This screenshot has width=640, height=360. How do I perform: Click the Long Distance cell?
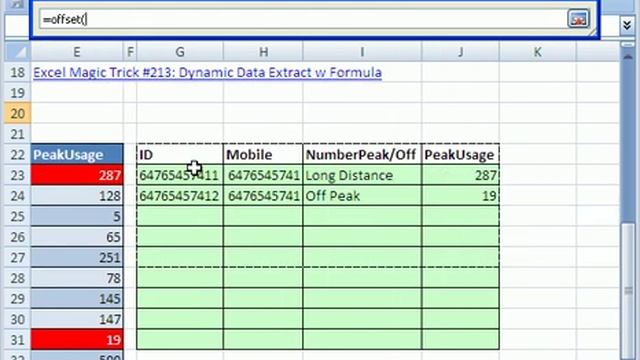pyautogui.click(x=362, y=175)
